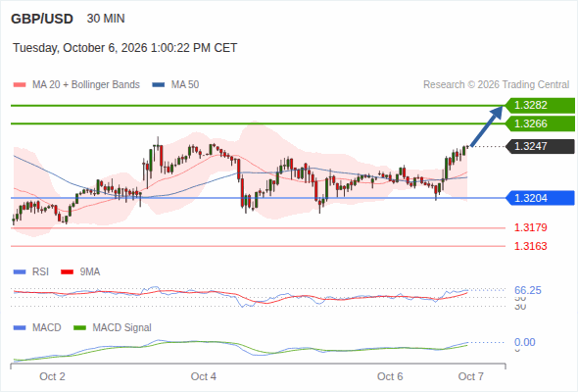Select the Oct 4 date axis label
Viewport: 578px width, 392px height.
[204, 376]
